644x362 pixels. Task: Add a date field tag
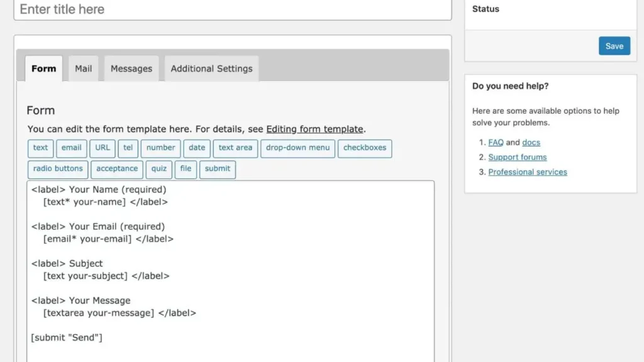tap(197, 148)
